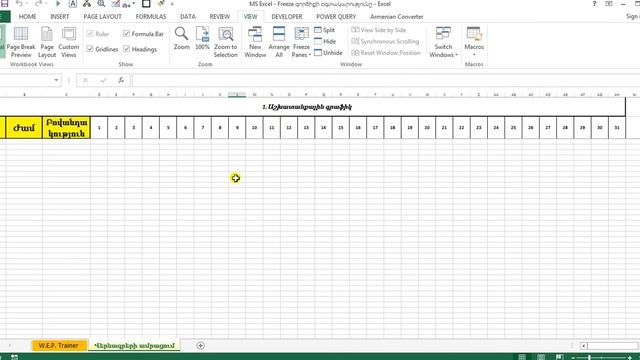
Task: Click the Redo icon in quick access toolbar
Action: 38,4
